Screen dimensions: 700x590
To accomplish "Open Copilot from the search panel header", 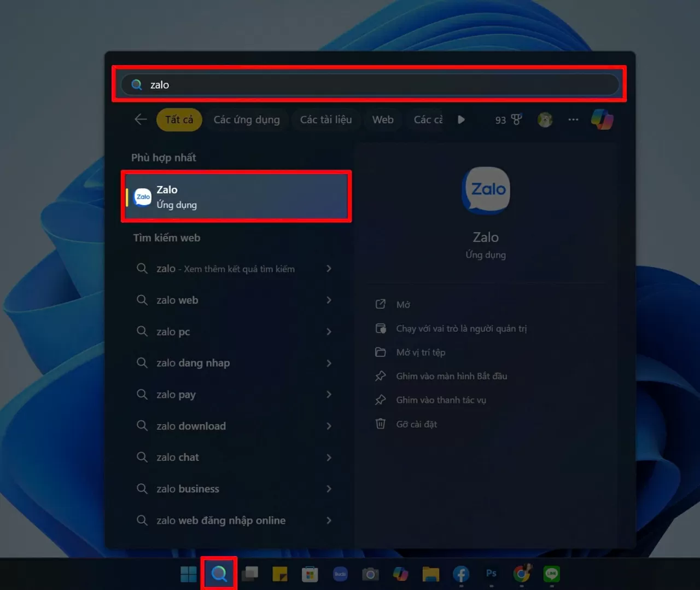I will pyautogui.click(x=602, y=120).
